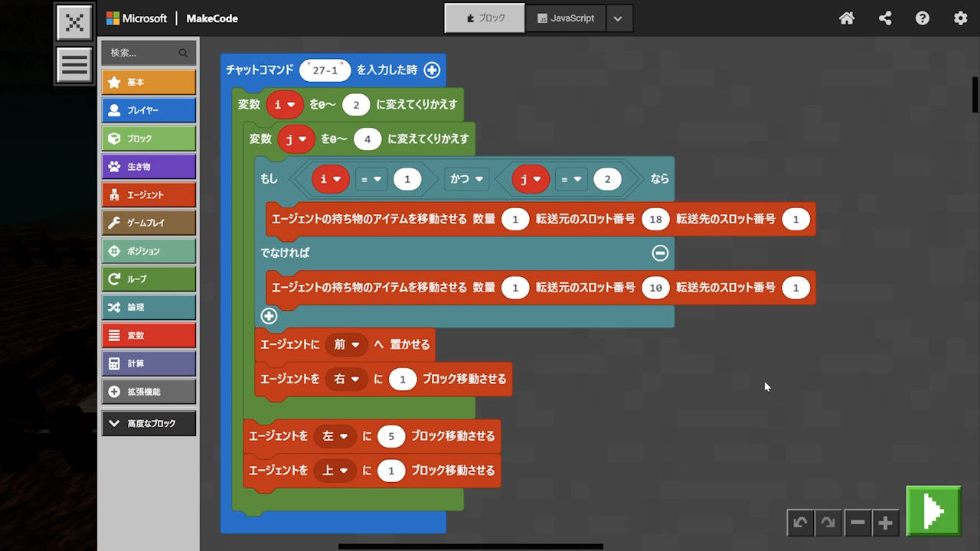Zoom out with the minus button
Image resolution: width=980 pixels, height=551 pixels.
(x=857, y=523)
